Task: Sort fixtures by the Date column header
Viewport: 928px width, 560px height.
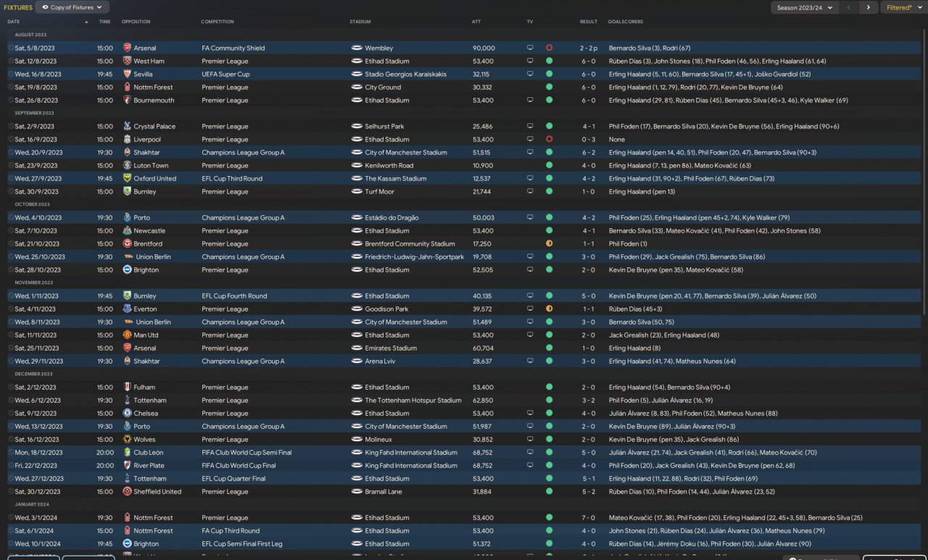Action: tap(14, 22)
